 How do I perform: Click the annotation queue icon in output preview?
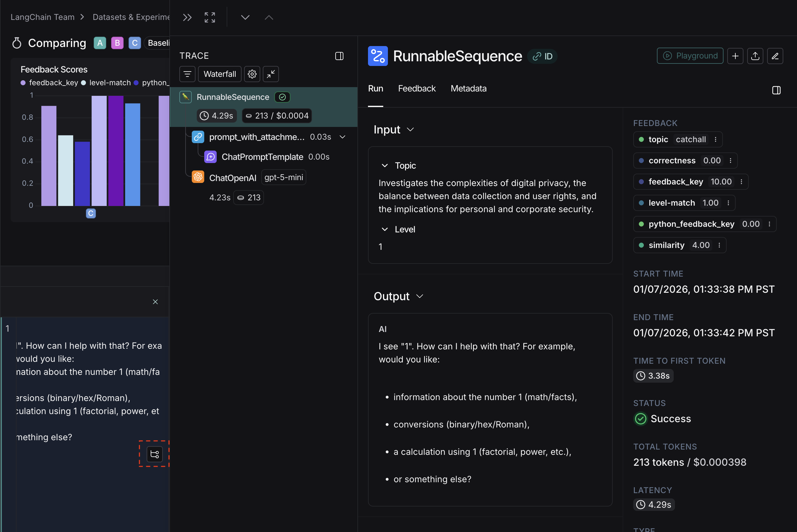click(x=154, y=454)
